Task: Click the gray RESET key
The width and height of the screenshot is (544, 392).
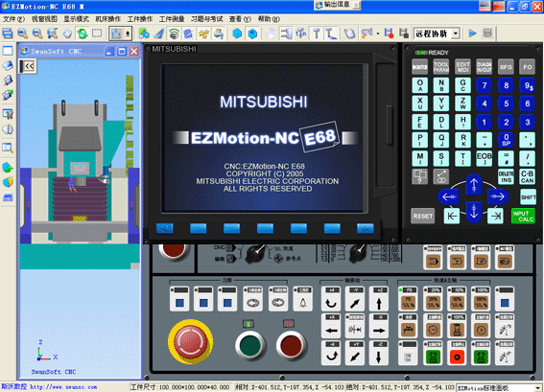Action: click(422, 216)
